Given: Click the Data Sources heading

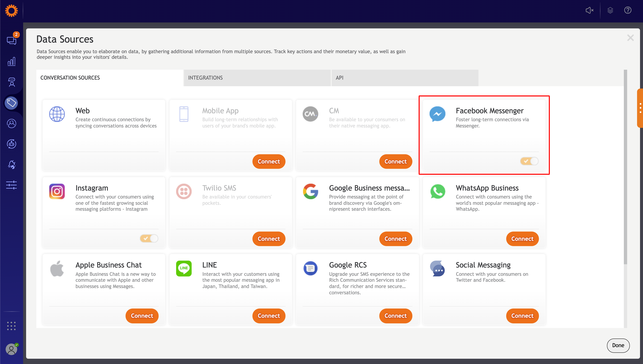Looking at the screenshot, I should click(x=65, y=39).
